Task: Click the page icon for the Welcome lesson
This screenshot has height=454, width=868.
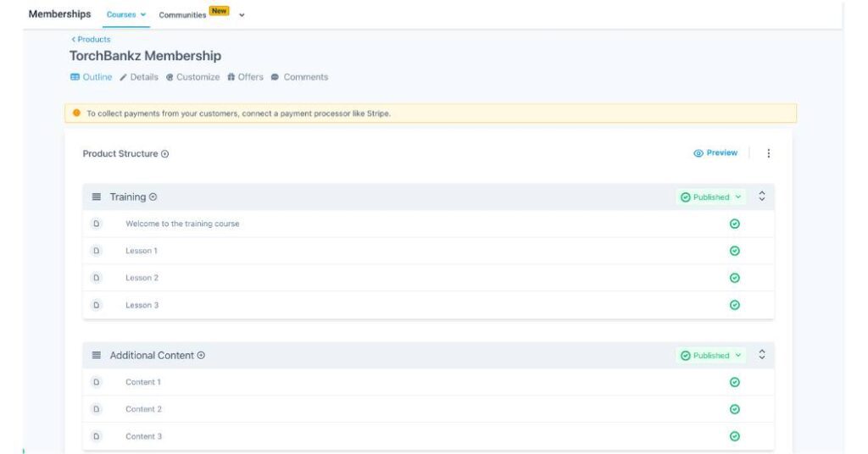Action: [97, 224]
